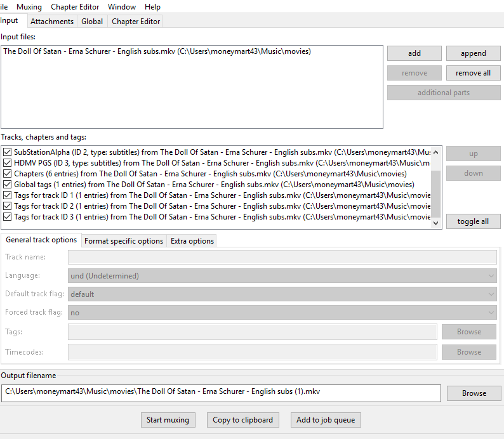Image resolution: width=504 pixels, height=439 pixels.
Task: Click the additional parts button
Action: [444, 93]
